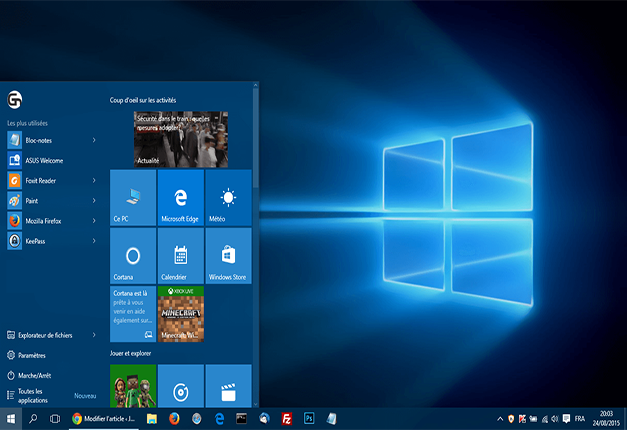Open Toutes les applications list

tap(30, 395)
